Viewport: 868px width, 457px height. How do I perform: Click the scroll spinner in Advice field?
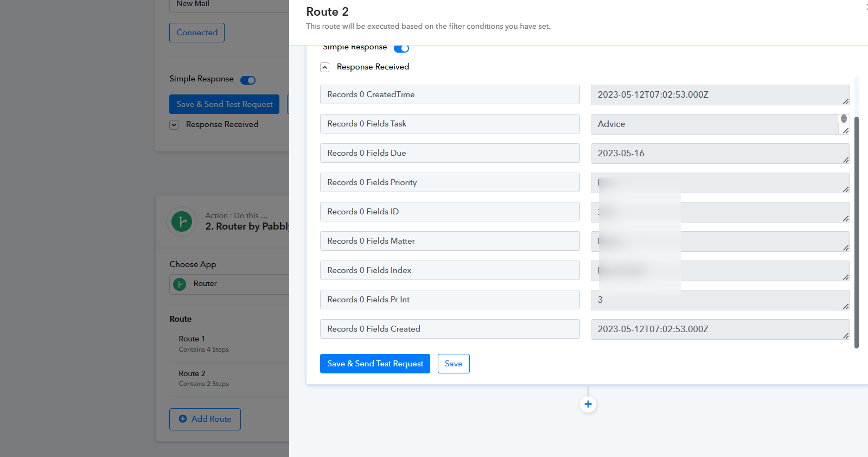point(844,119)
